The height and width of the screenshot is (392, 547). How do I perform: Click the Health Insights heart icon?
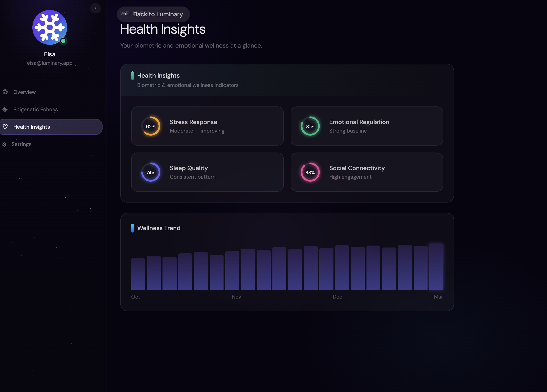(5, 127)
